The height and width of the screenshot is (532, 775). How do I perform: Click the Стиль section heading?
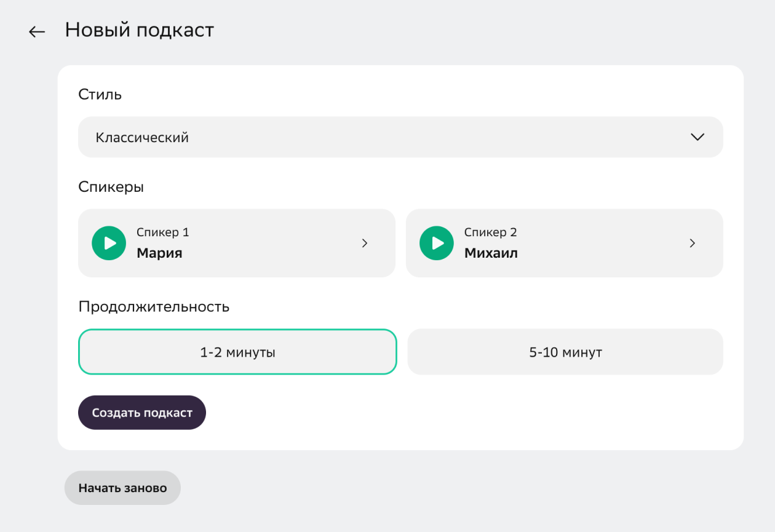[x=100, y=95]
